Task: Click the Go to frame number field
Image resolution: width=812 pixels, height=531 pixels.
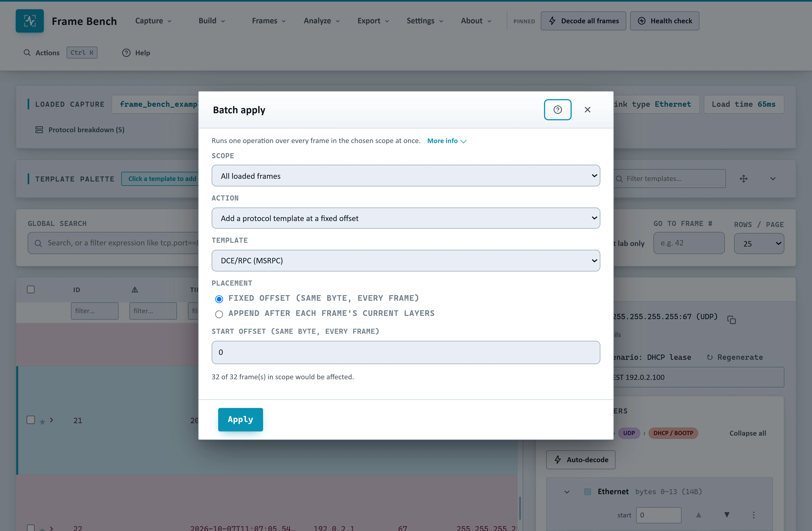Action: coord(689,243)
